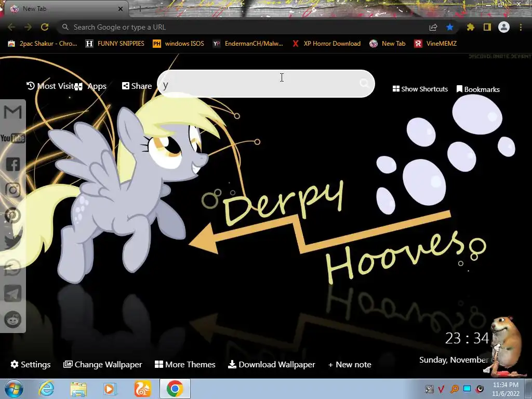Open the theme Settings
The image size is (532, 399).
point(31,364)
